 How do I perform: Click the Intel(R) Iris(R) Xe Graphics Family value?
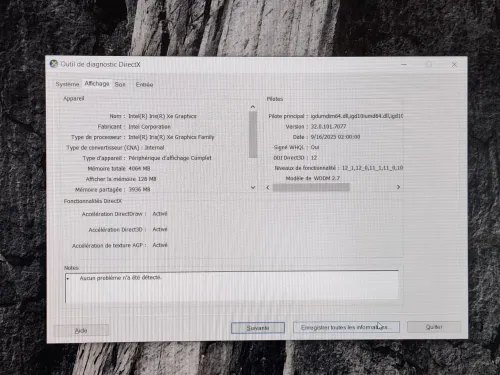(171, 137)
